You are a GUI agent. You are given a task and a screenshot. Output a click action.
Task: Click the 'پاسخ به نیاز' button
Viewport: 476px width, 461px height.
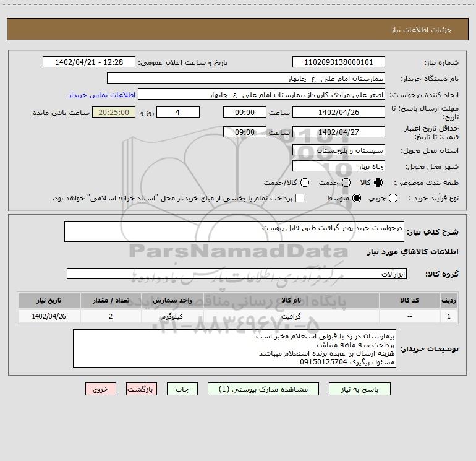[359, 389]
